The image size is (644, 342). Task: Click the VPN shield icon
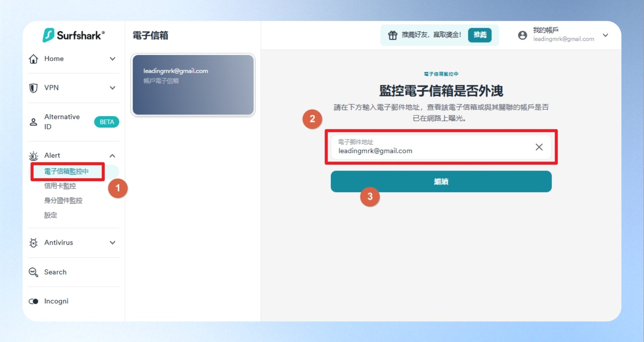tap(34, 88)
